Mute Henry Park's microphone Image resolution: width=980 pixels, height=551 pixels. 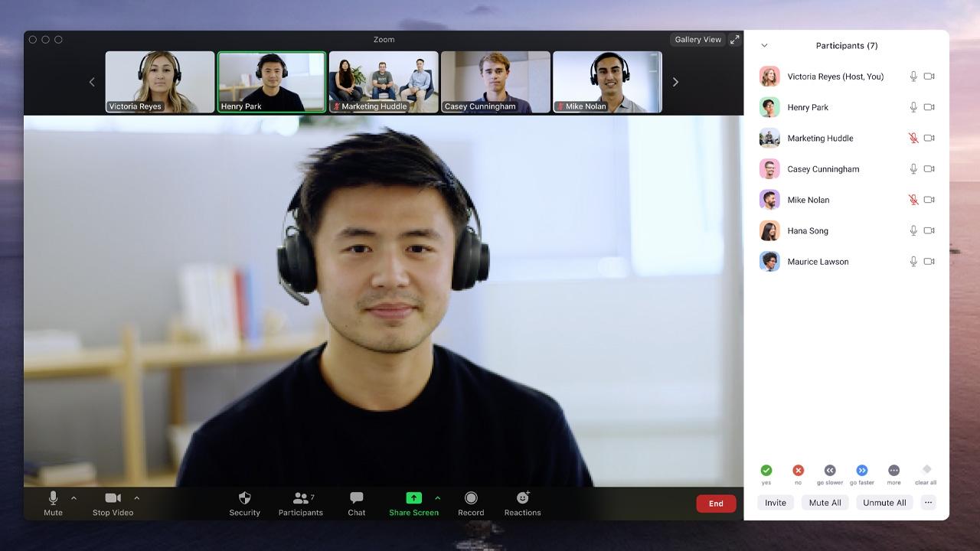[913, 107]
